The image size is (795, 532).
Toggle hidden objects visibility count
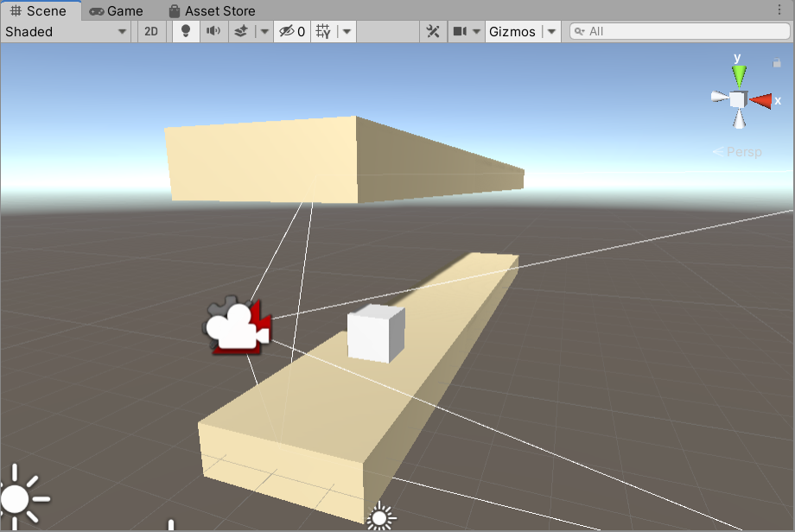[x=292, y=31]
